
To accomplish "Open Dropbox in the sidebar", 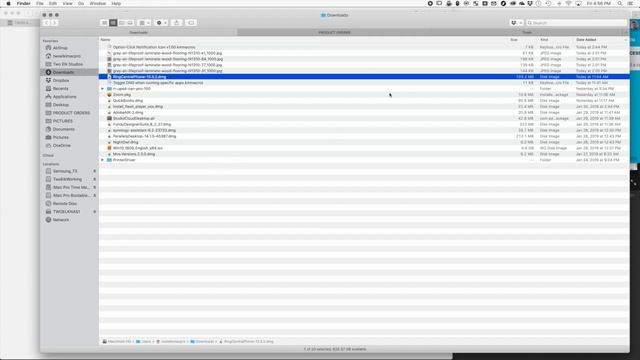I will tap(60, 80).
